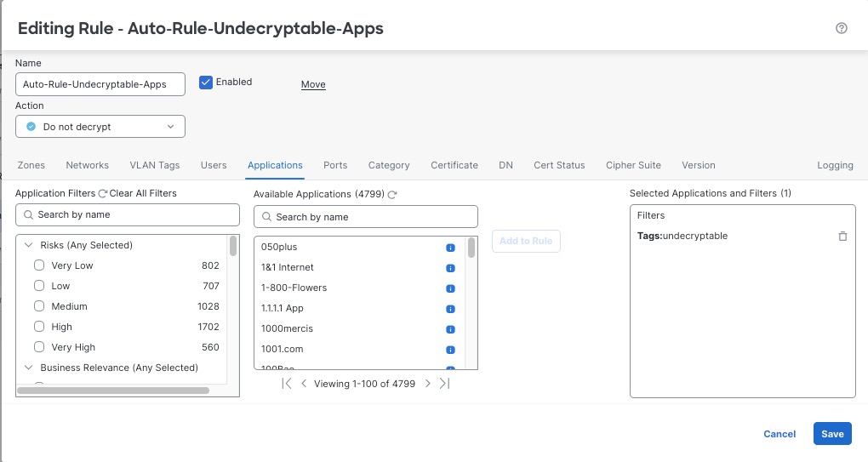868x462 pixels.
Task: Show info for the 1-800-Flowers application
Action: point(451,288)
